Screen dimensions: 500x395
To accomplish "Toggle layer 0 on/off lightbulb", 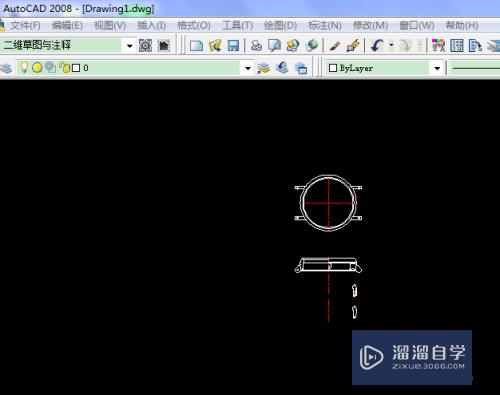I will pos(24,68).
